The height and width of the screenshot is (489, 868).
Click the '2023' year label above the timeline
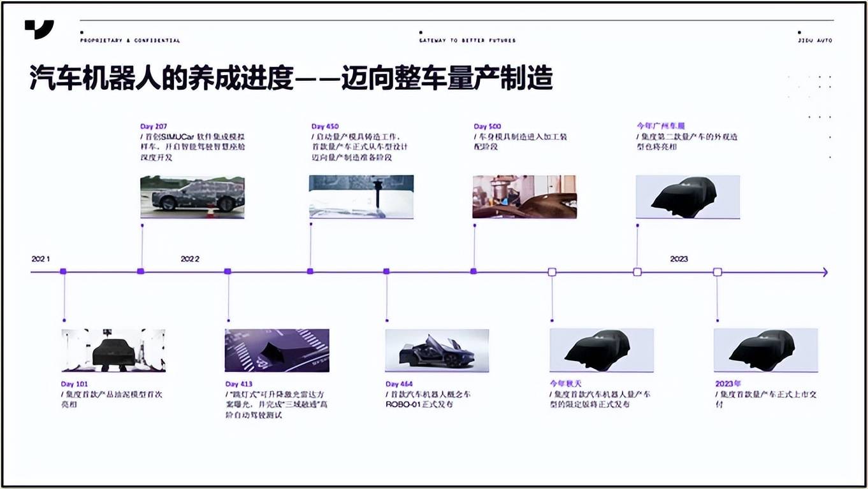pyautogui.click(x=679, y=259)
